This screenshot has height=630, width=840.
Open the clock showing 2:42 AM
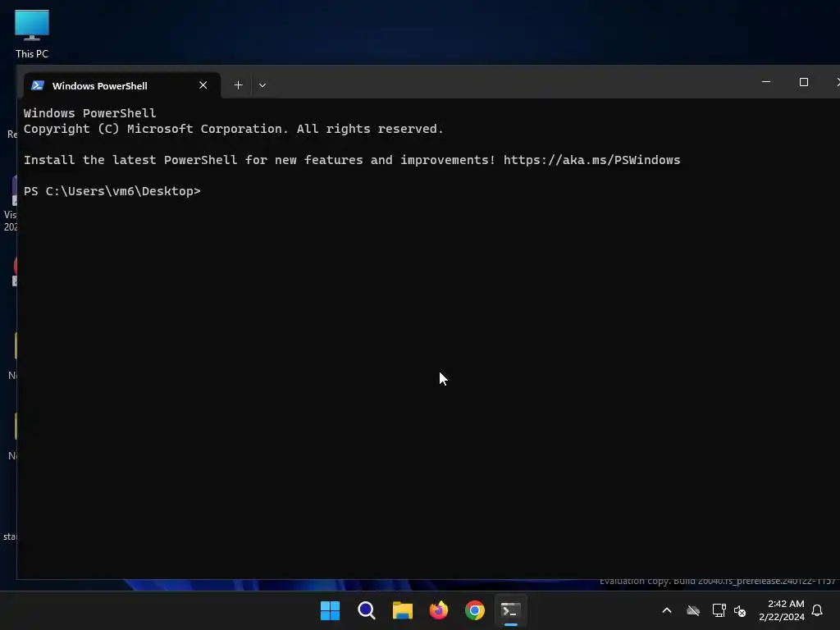click(782, 610)
